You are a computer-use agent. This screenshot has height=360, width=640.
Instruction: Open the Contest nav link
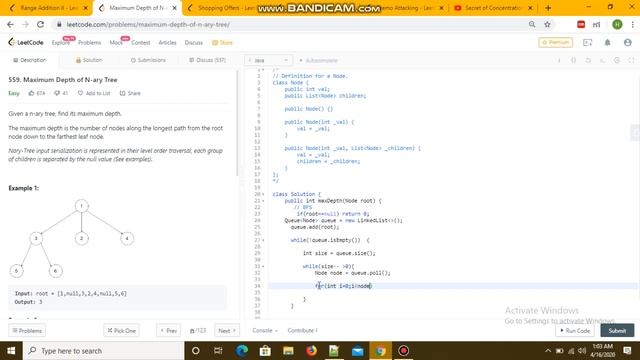[x=140, y=42]
